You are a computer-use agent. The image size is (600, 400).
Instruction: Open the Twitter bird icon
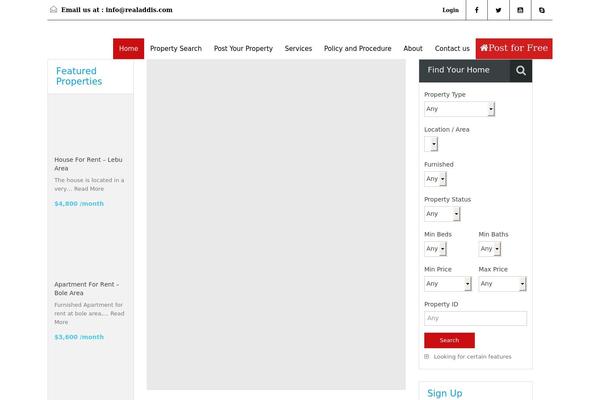498,10
